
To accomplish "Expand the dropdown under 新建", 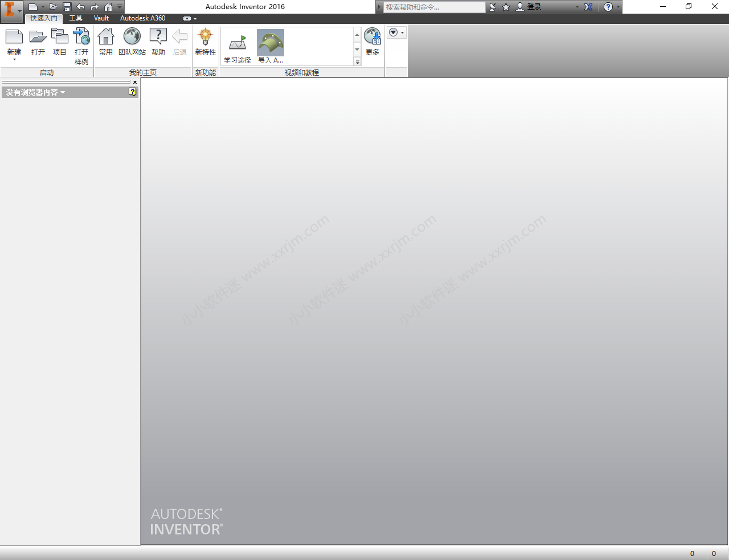I will click(x=14, y=59).
